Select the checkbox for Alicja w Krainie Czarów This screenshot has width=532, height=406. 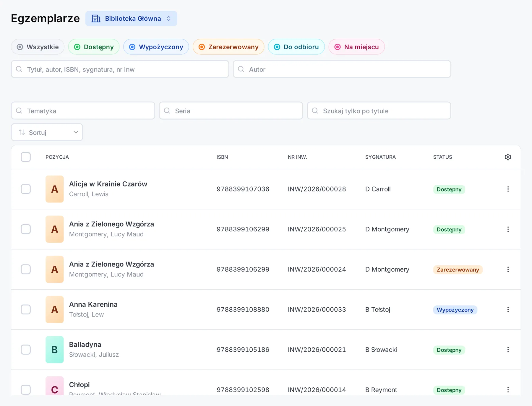click(x=26, y=189)
